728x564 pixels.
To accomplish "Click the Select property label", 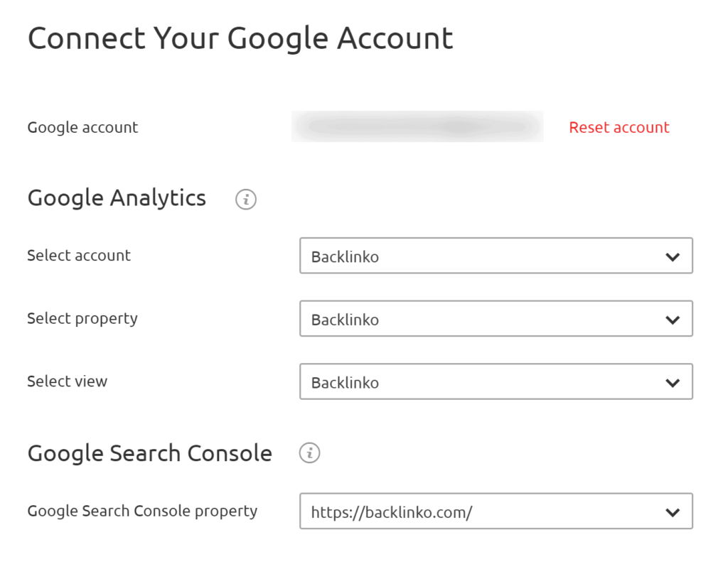I will click(82, 318).
